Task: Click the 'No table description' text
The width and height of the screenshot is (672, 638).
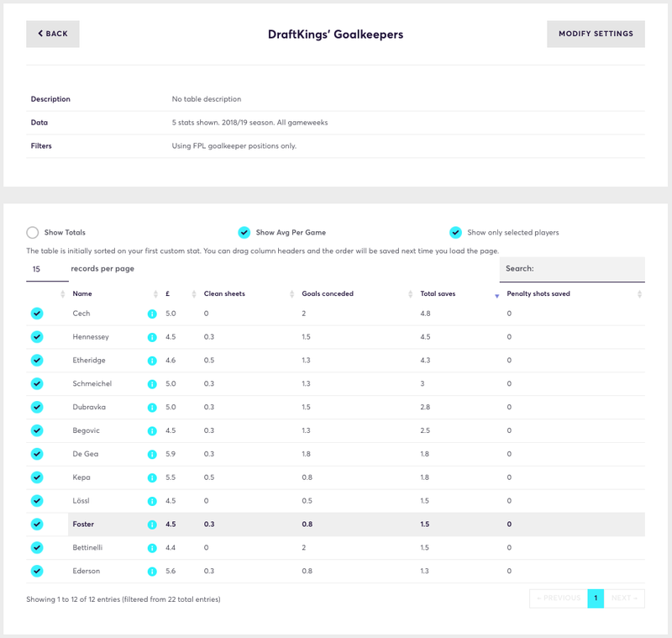Action: click(x=207, y=99)
